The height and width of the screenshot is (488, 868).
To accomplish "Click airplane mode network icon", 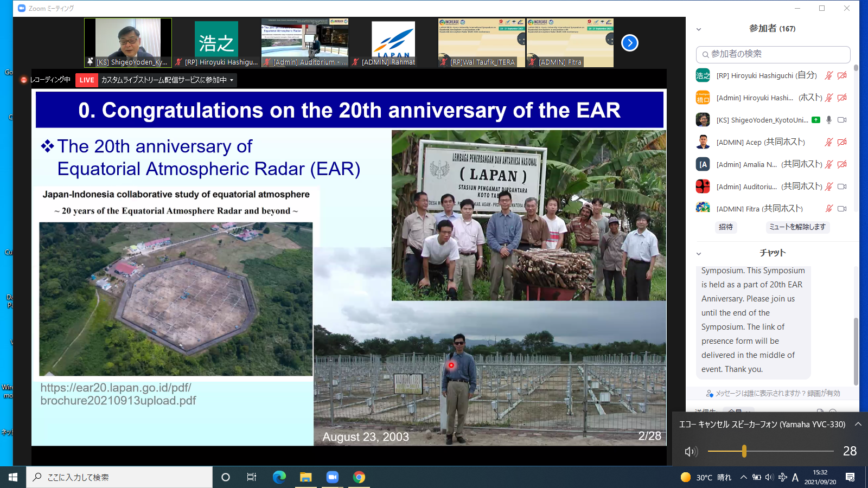I will [782, 477].
